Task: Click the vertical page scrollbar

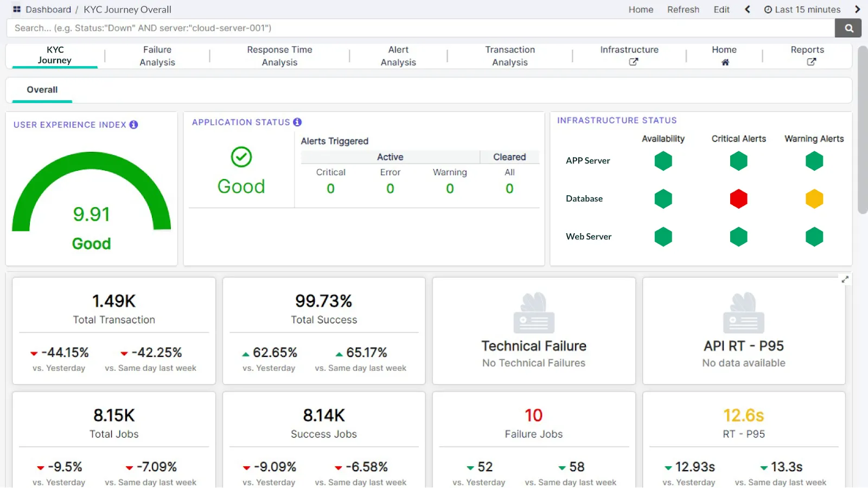Action: (x=863, y=130)
